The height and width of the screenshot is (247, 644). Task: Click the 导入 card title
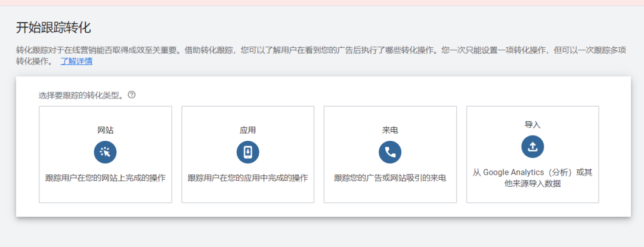[532, 125]
